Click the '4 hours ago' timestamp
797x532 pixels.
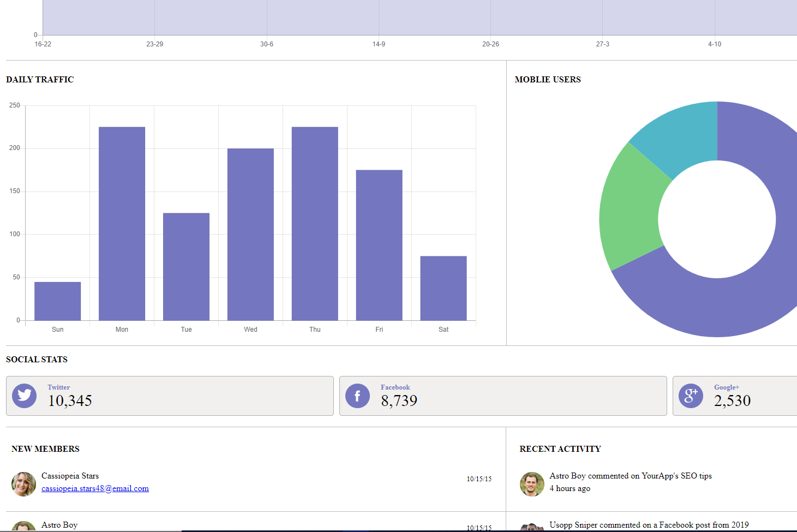(x=570, y=488)
